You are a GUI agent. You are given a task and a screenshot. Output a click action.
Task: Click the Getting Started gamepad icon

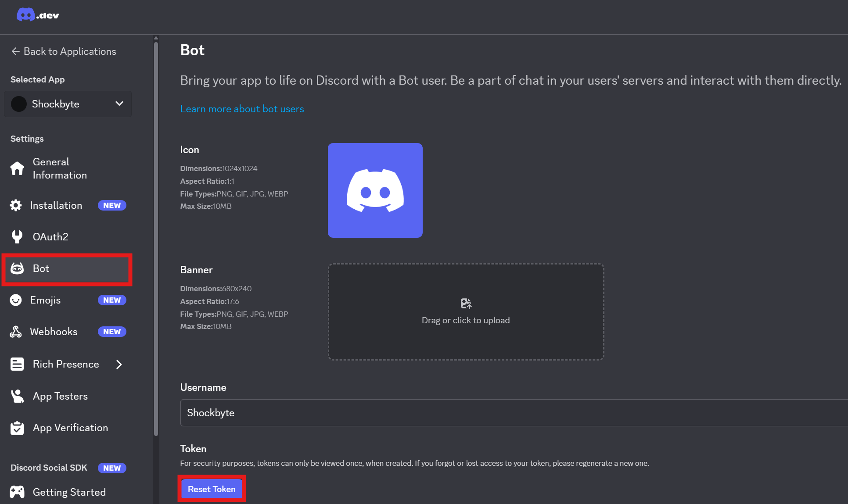[17, 492]
